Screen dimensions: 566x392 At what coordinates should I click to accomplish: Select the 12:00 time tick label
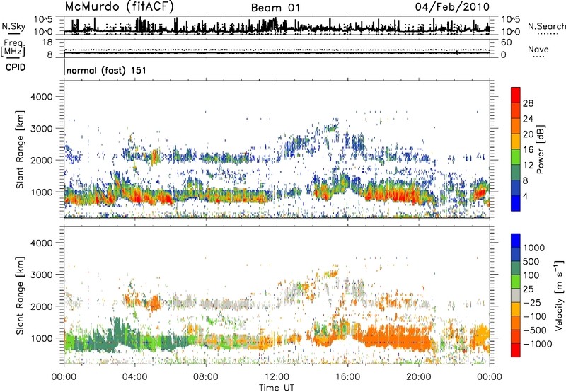click(x=277, y=377)
